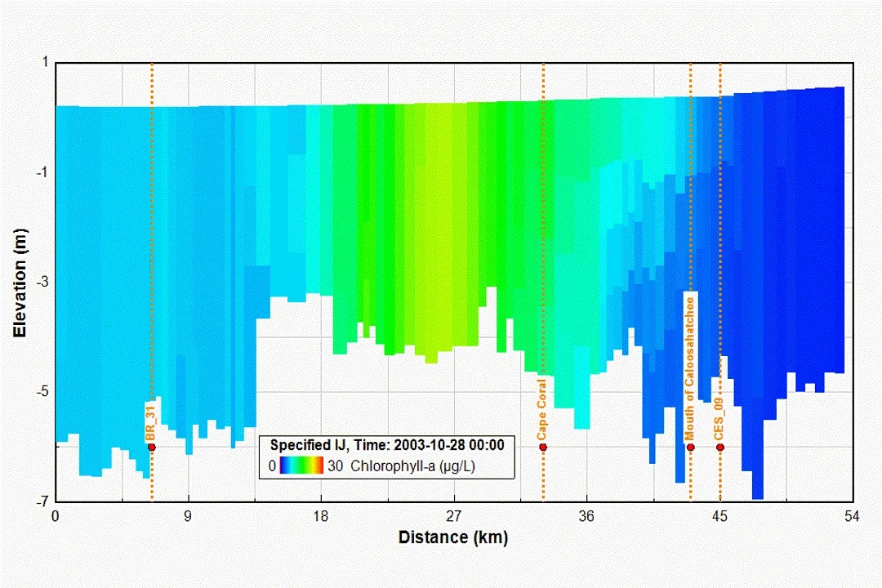Click the CES_09 station marker dot

pyautogui.click(x=719, y=447)
